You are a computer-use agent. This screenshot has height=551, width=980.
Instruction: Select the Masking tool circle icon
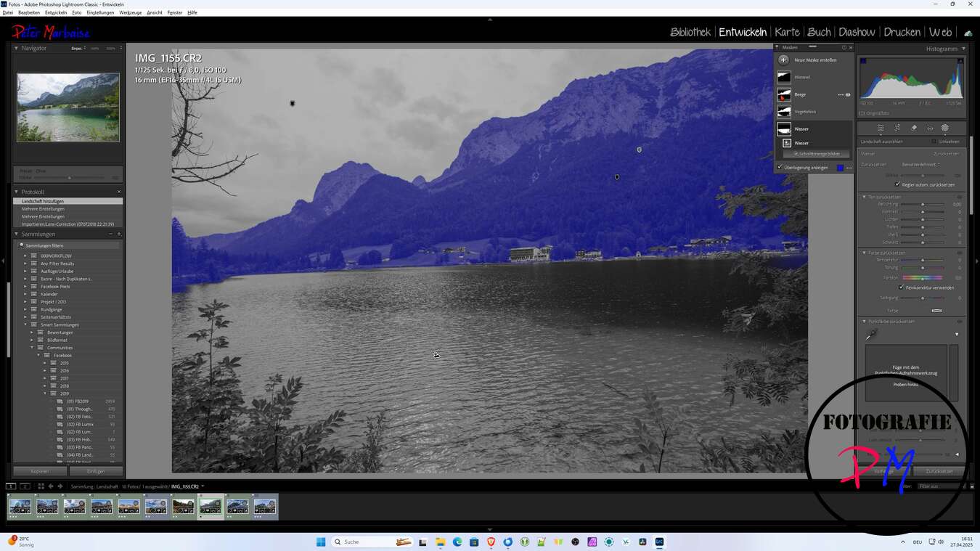point(945,128)
